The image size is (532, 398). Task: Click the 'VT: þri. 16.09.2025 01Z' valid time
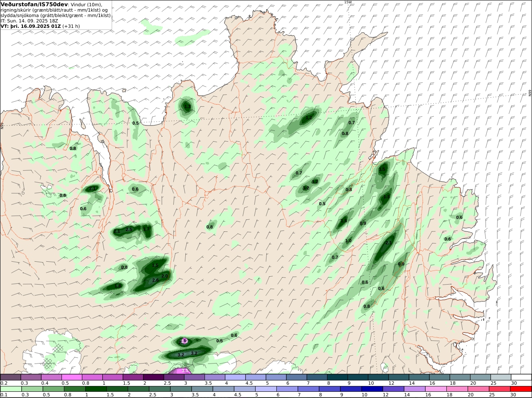31,26
